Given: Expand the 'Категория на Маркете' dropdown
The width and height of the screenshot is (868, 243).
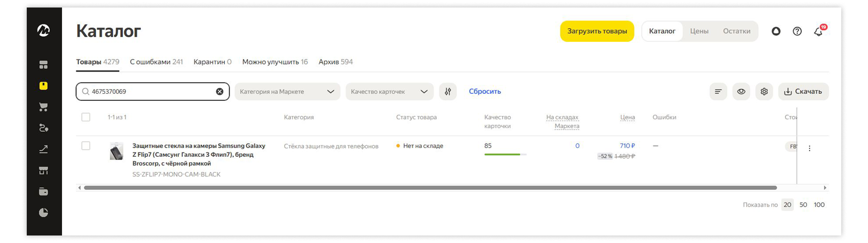Looking at the screenshot, I should [x=287, y=91].
